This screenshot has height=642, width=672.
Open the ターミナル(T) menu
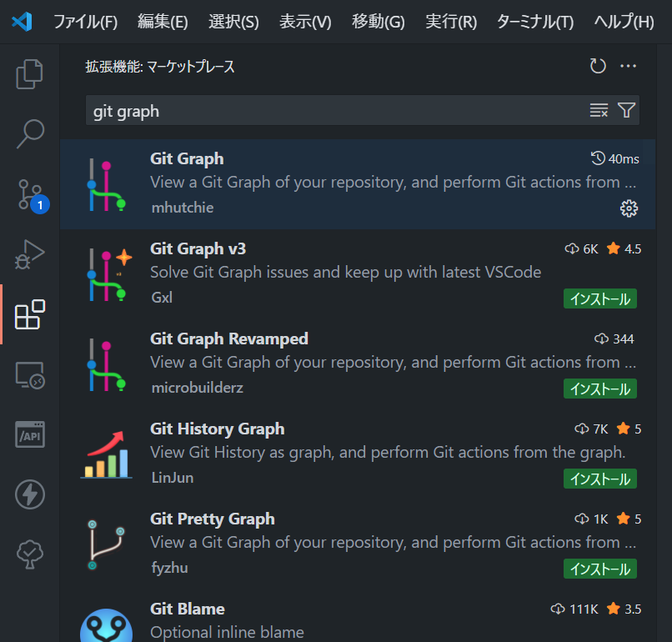[x=535, y=22]
